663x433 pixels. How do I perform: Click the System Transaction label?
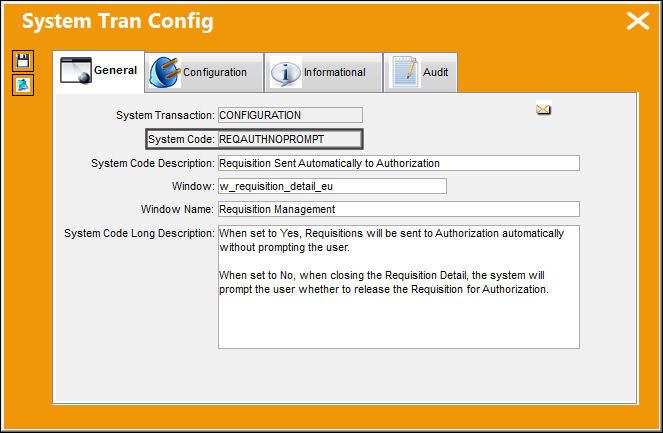click(165, 115)
